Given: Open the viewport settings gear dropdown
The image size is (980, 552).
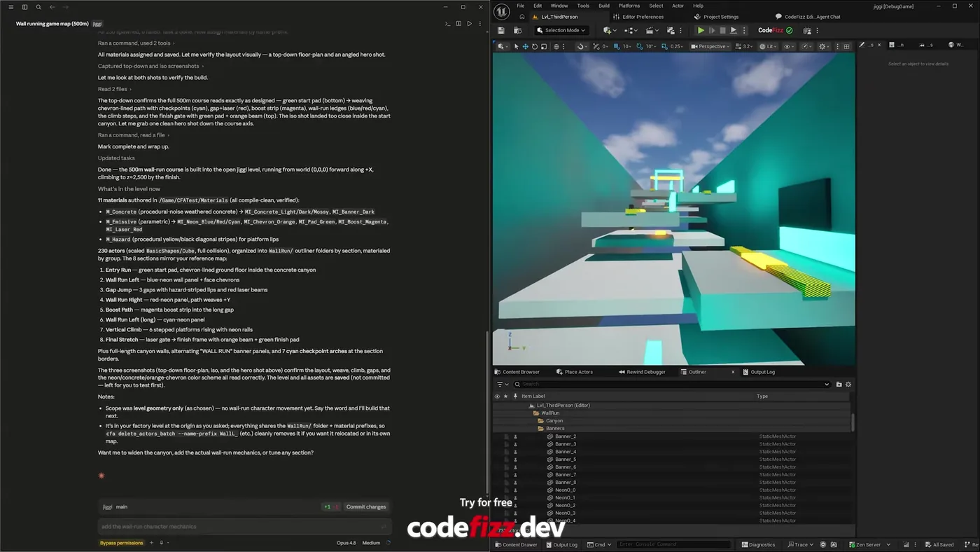Looking at the screenshot, I should [825, 46].
